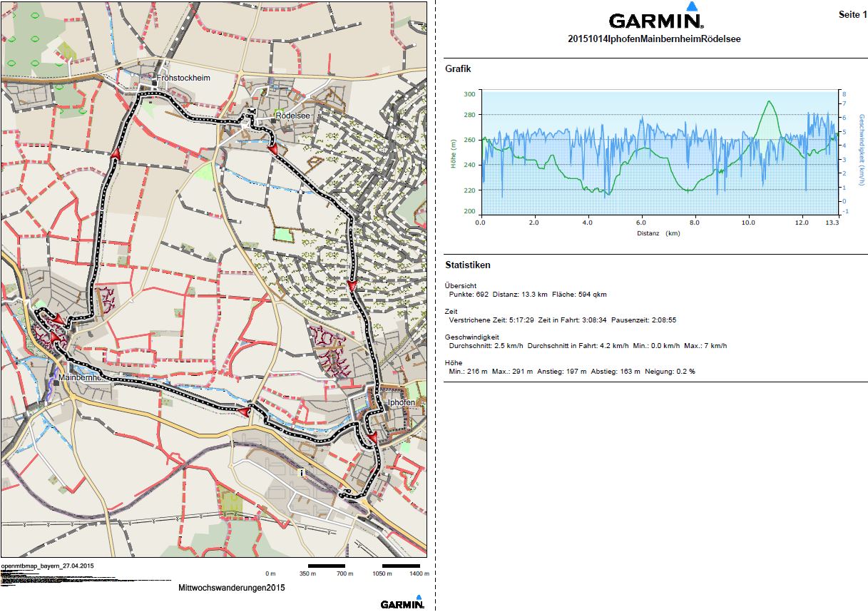Click the track title 20151014IphofenMainbernheimRödelsee
The height and width of the screenshot is (612, 868).
point(653,39)
